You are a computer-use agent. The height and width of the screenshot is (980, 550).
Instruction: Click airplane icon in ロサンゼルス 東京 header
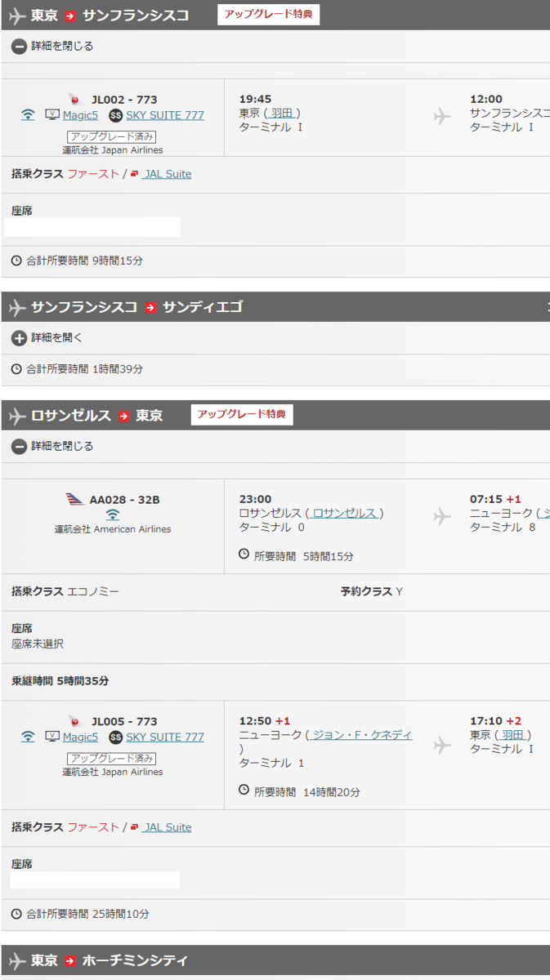click(17, 416)
